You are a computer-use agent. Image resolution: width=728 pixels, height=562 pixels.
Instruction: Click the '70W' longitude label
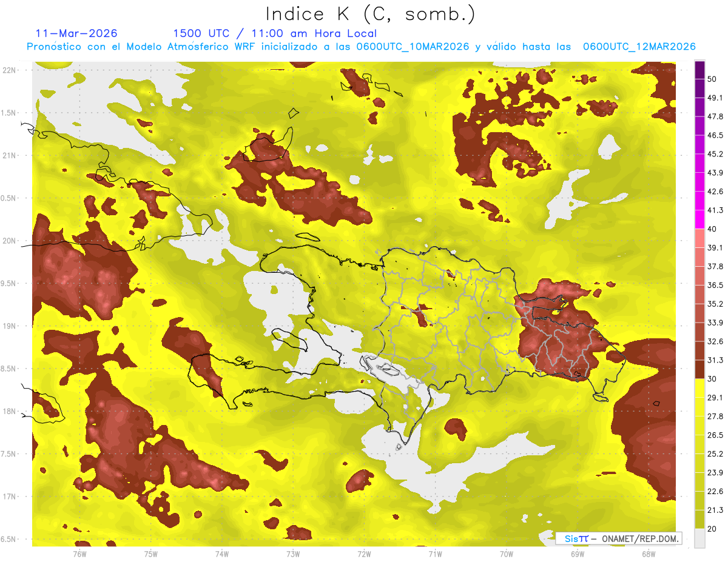click(x=507, y=554)
